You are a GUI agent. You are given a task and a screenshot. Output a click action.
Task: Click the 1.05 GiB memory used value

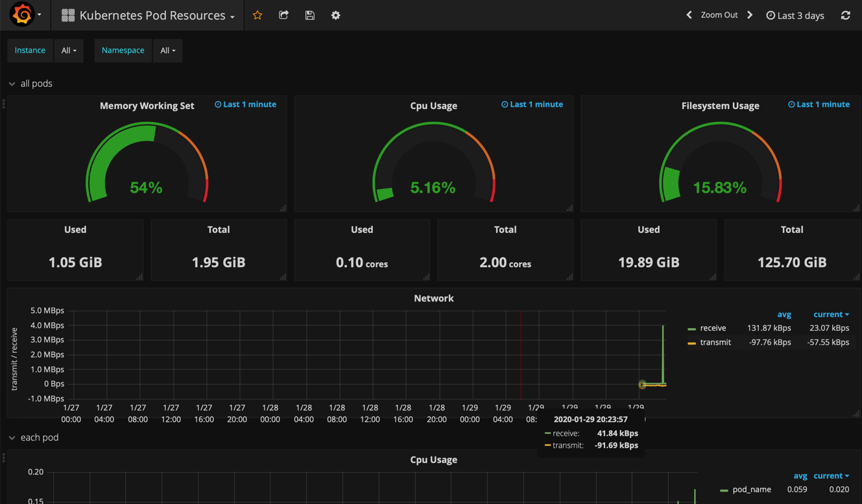pyautogui.click(x=75, y=262)
